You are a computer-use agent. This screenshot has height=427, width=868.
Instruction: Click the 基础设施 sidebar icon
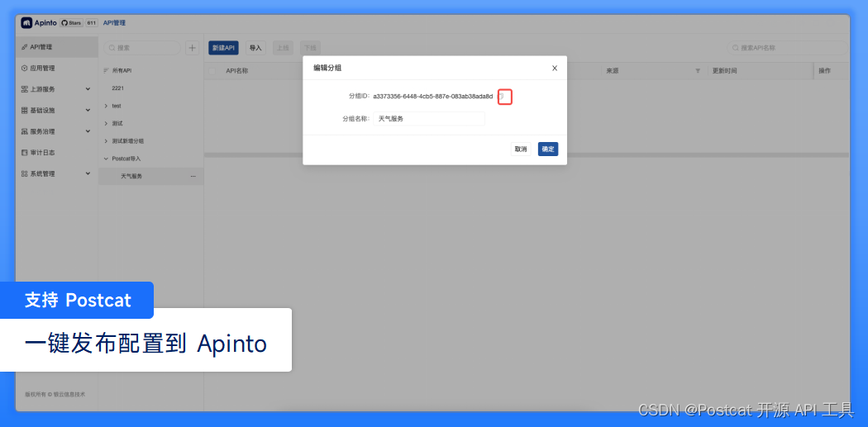pyautogui.click(x=24, y=110)
